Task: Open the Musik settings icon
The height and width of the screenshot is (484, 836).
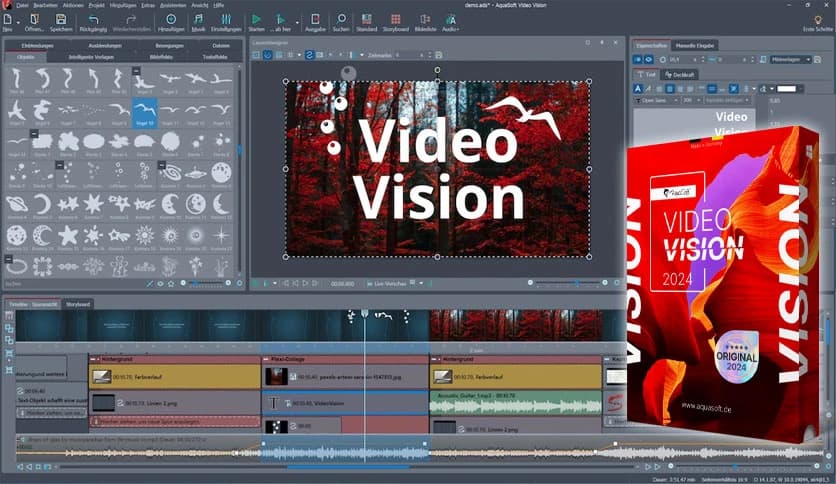Action: 198,19
